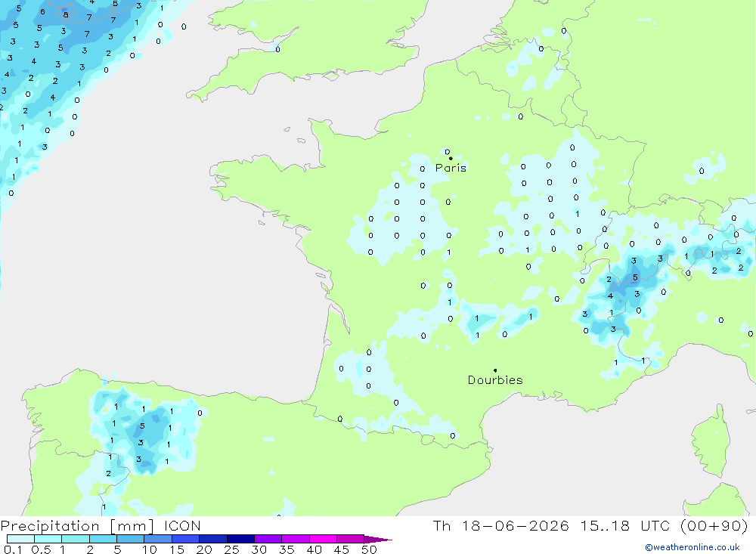The image size is (756, 554).
Task: Click the Dourbies city label
Action: (x=495, y=380)
